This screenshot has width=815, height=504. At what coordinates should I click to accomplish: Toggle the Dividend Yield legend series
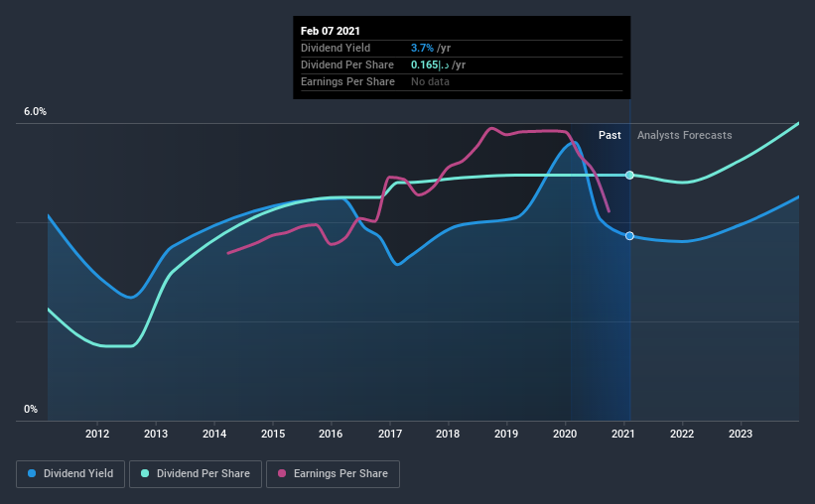tap(70, 474)
